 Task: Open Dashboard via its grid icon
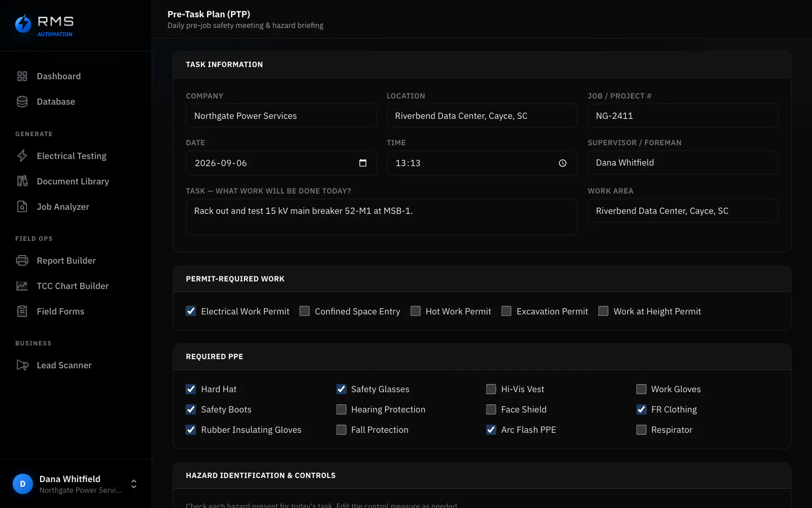coord(22,76)
